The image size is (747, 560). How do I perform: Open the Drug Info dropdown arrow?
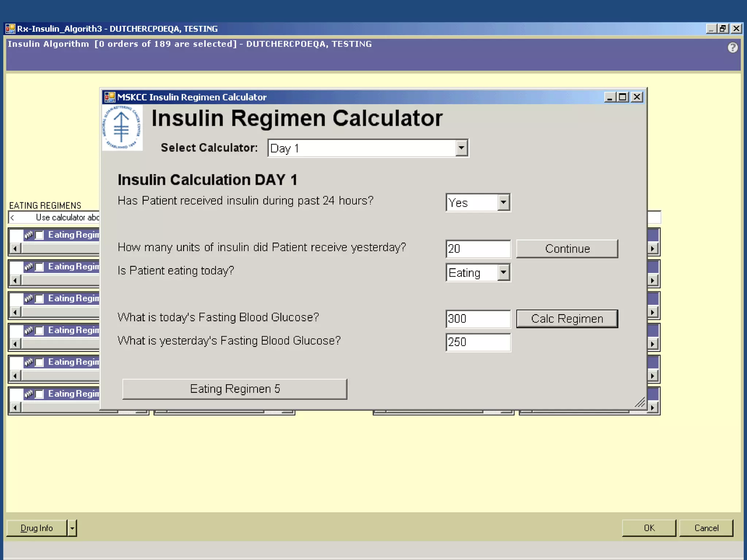tap(72, 528)
